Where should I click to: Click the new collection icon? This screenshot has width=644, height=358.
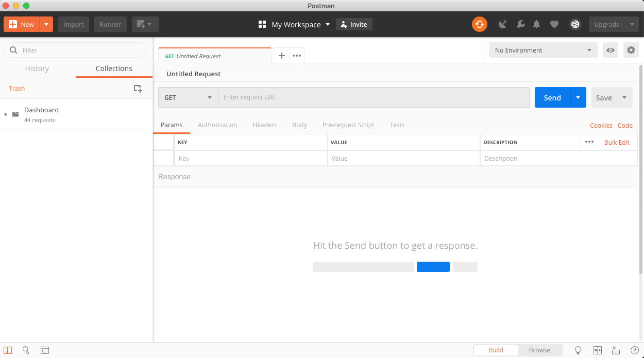click(138, 89)
